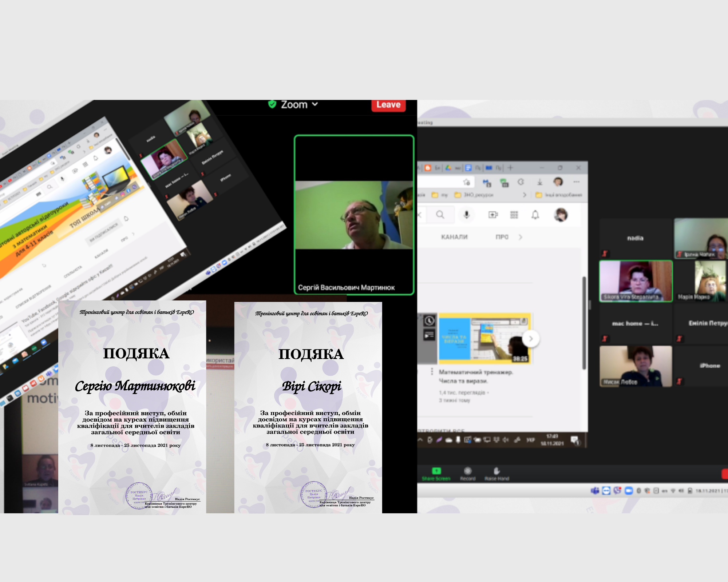The width and height of the screenshot is (728, 582).
Task: Select the Мисак Любов video tile
Action: [x=636, y=366]
